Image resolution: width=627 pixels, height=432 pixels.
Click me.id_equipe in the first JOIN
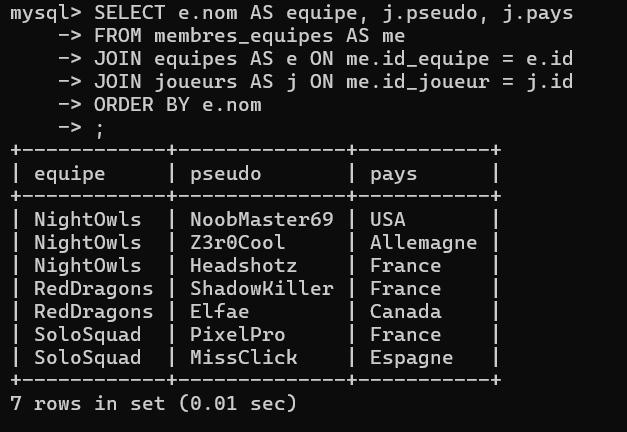point(417,60)
